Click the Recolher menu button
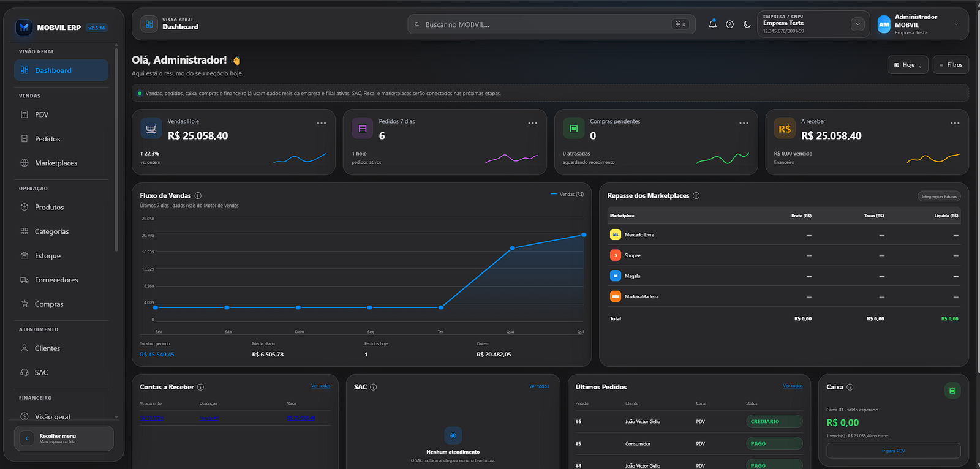The image size is (980, 469). (64, 438)
